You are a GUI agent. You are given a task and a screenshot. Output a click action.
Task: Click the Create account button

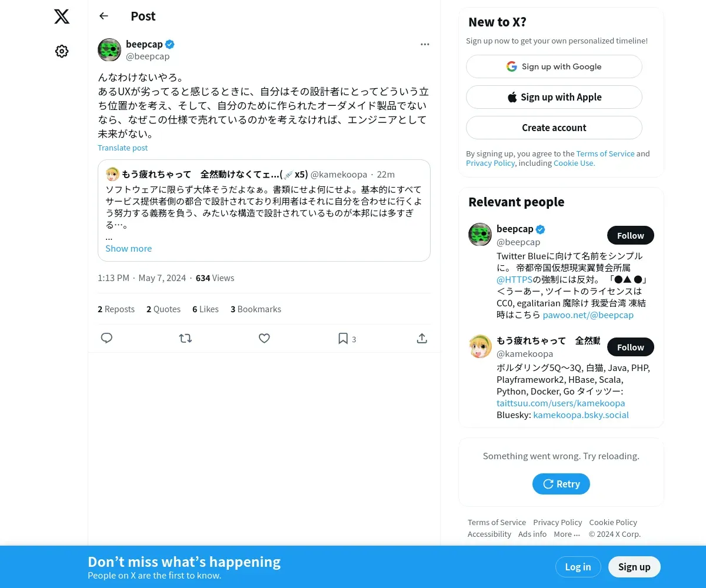(554, 128)
